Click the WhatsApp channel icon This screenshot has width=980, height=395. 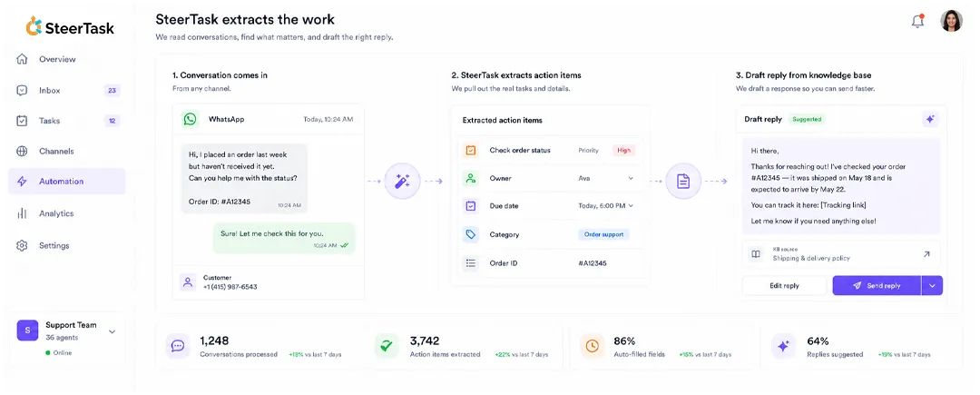[x=190, y=119]
